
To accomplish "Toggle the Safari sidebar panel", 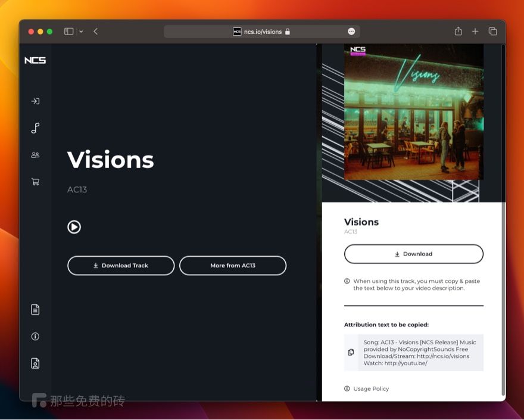I will click(x=69, y=32).
